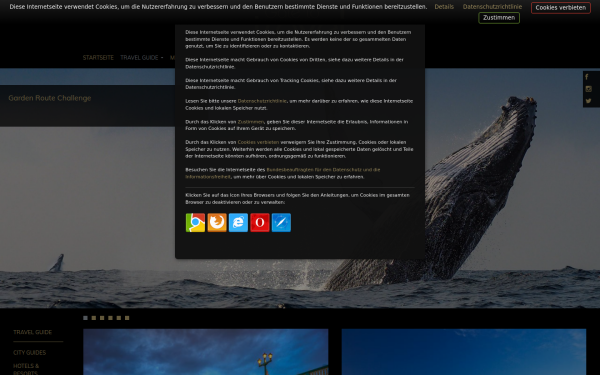Visit the Twitter page icon
This screenshot has width=600, height=375.
[589, 101]
